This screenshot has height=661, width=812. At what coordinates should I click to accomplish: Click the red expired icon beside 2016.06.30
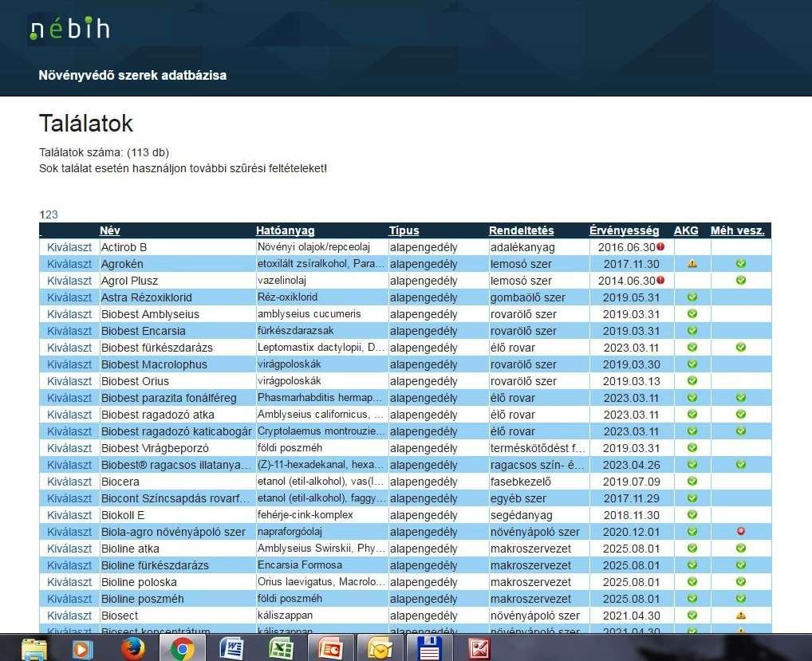pyautogui.click(x=660, y=247)
